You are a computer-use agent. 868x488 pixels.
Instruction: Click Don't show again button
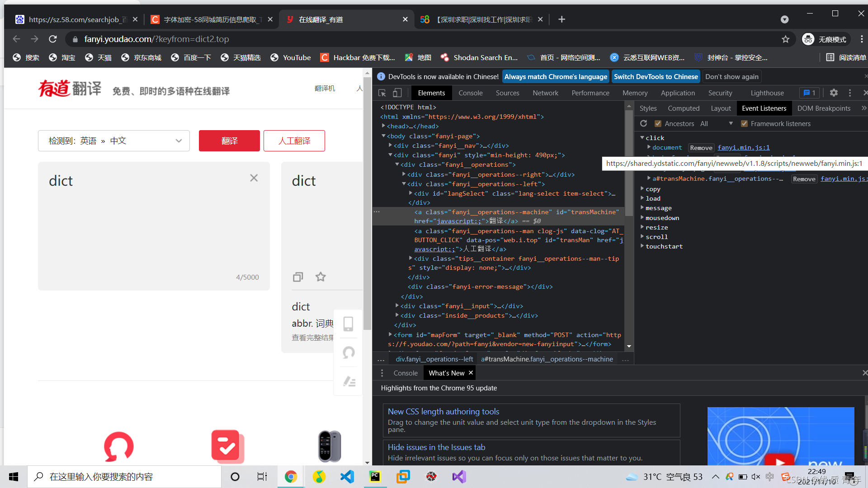pyautogui.click(x=732, y=76)
